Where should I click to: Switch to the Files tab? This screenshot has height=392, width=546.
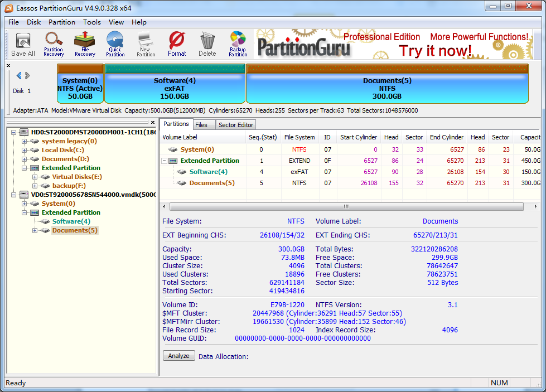201,125
